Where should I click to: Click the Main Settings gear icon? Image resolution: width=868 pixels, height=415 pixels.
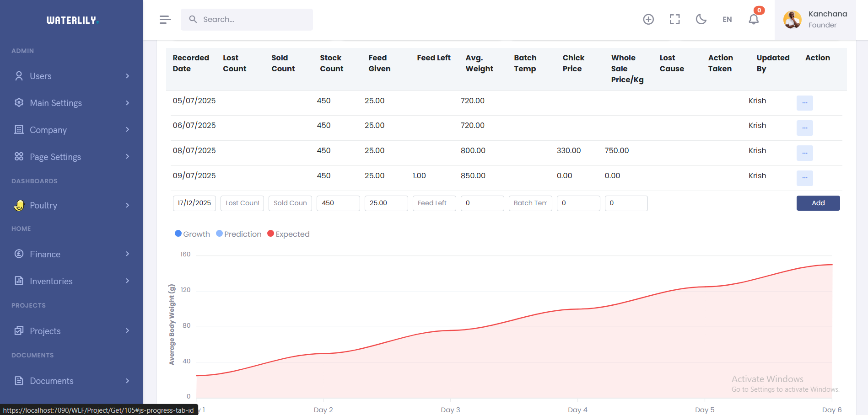point(19,103)
